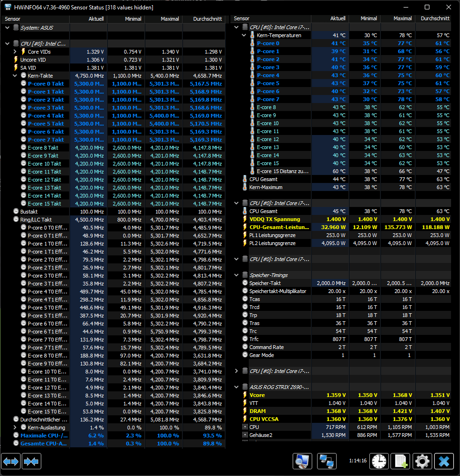Collapse the System: ASUS group
Screen dimensions: 460x476
tap(7, 28)
